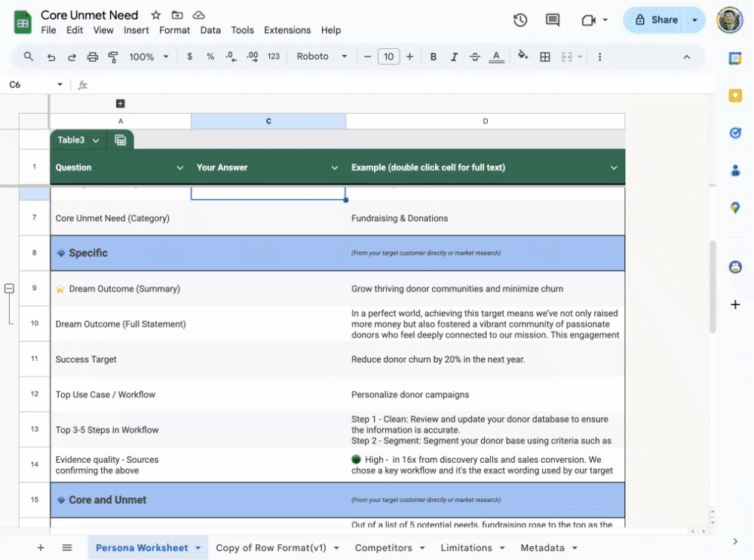This screenshot has width=754, height=560.
Task: Open Google Maps side panel icon
Action: coord(735,208)
